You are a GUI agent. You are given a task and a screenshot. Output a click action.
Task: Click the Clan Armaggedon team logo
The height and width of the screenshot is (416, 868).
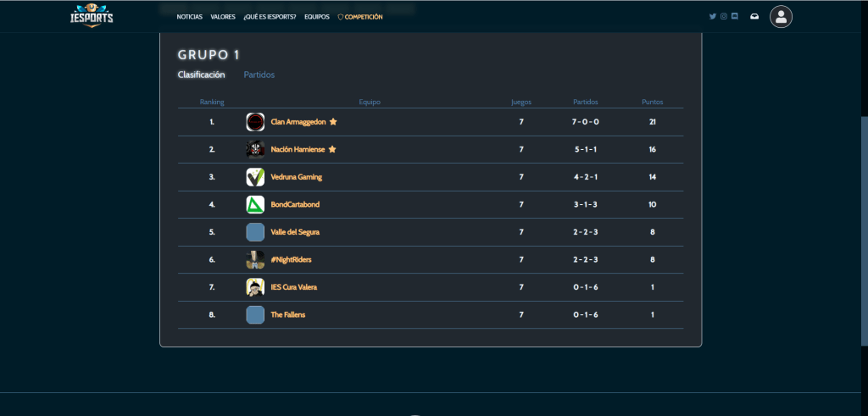255,122
